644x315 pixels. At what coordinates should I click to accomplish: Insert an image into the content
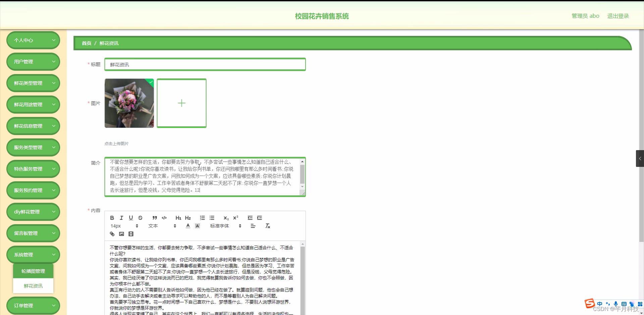121,234
